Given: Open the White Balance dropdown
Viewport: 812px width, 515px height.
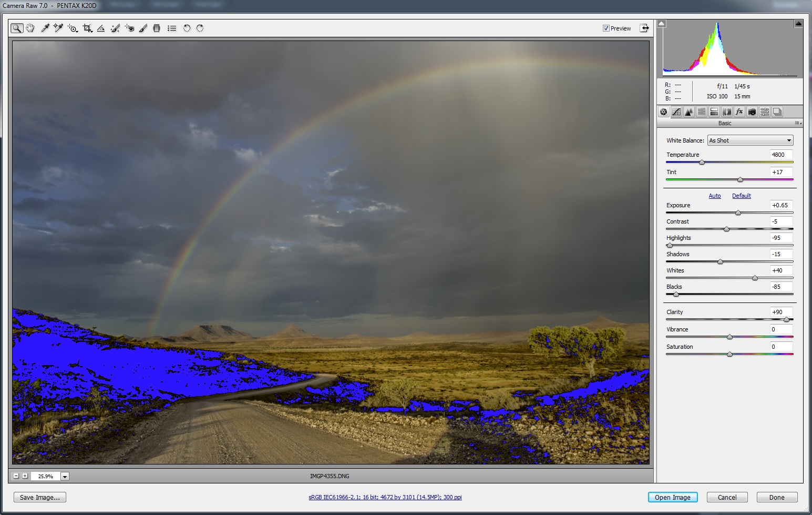Looking at the screenshot, I should (750, 140).
